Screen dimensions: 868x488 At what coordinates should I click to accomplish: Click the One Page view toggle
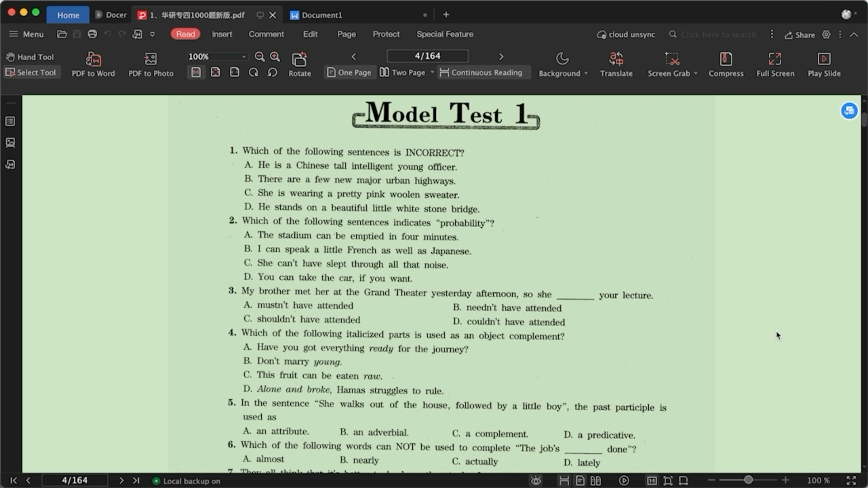coord(349,72)
